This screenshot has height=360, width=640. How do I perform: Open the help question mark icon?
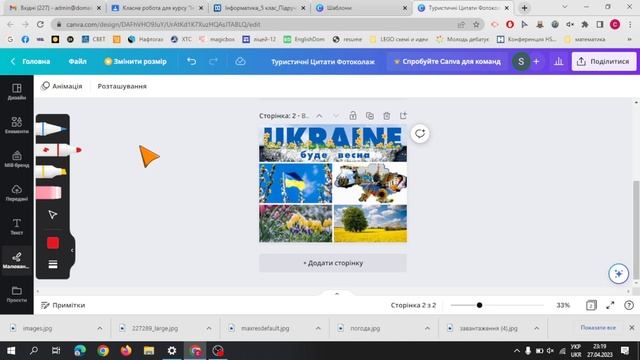[629, 305]
